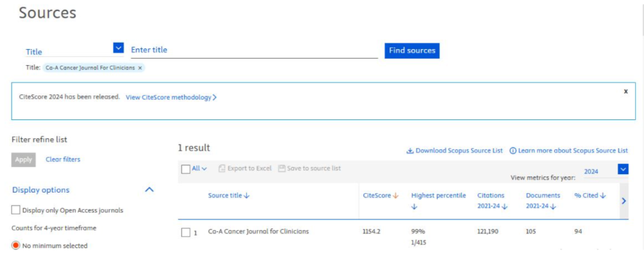
Task: Open the View CiteScore methodology link
Action: click(171, 98)
